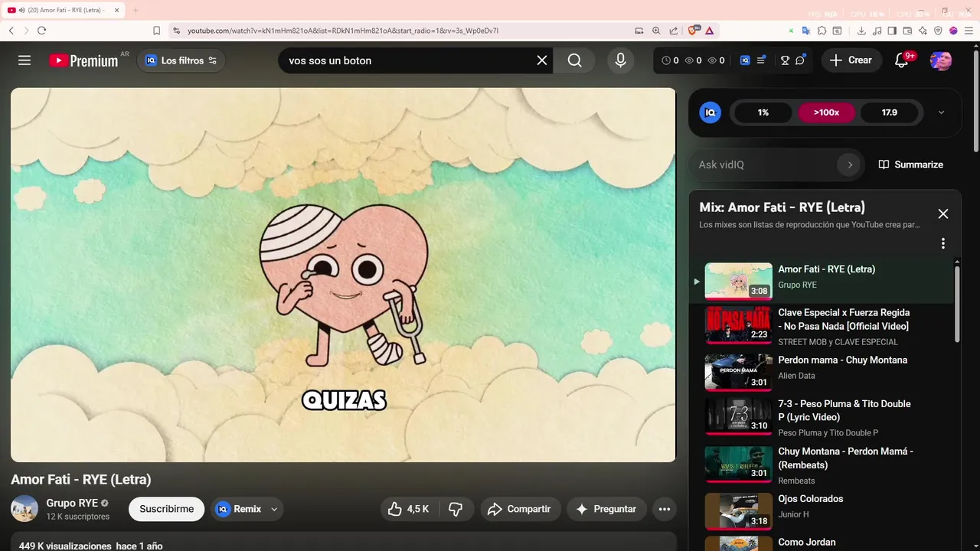Close the Mix playlist panel
Screen dimensions: 980x551
(x=943, y=214)
